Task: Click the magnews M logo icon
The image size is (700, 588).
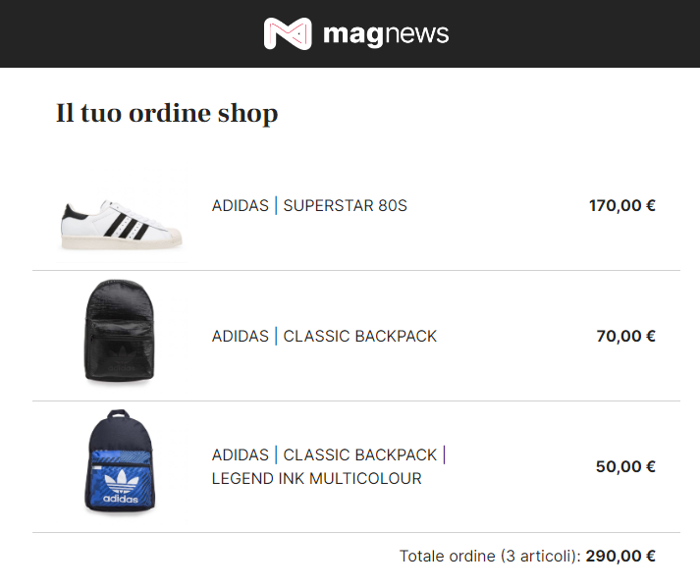Action: 288,33
